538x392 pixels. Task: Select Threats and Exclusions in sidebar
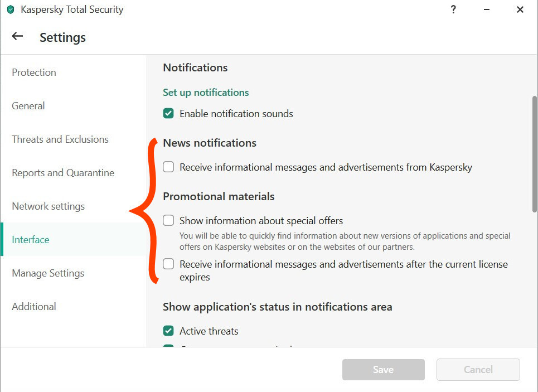coord(60,139)
